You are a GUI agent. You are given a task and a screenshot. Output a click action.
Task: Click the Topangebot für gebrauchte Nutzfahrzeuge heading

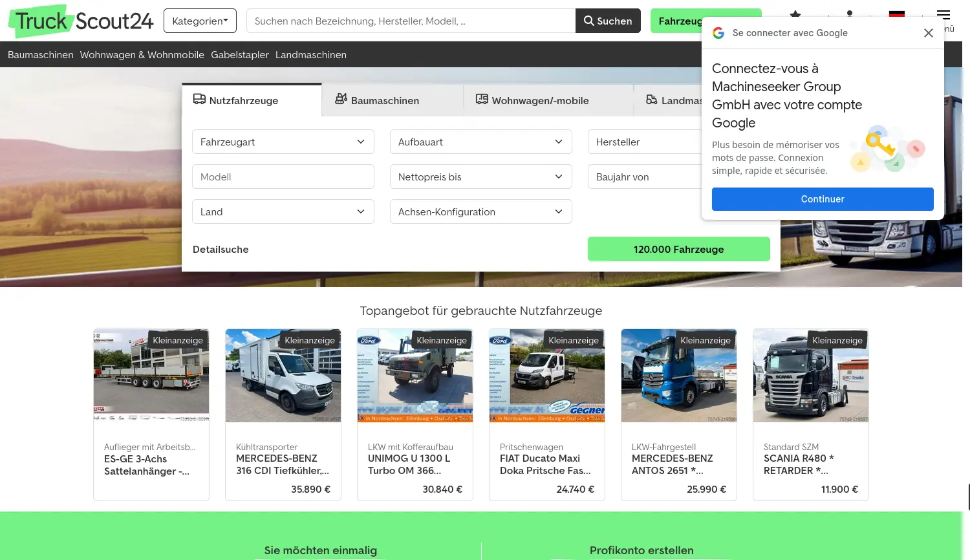(481, 311)
